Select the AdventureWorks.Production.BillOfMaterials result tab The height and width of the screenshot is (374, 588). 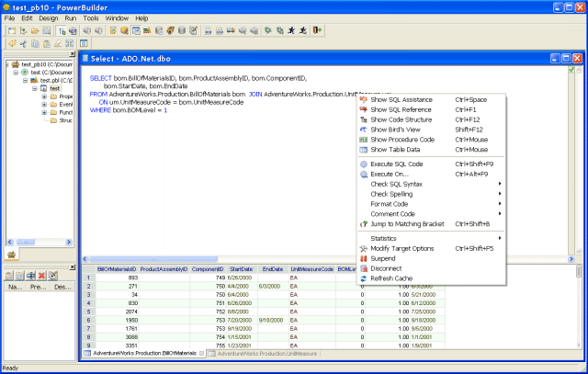(x=144, y=354)
